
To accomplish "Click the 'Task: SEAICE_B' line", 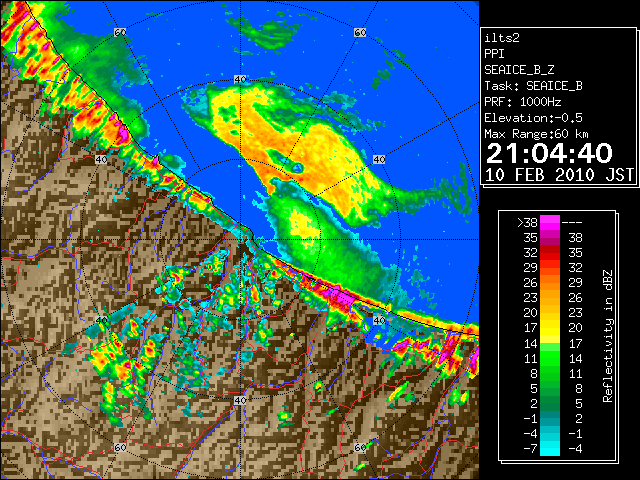I will point(533,86).
